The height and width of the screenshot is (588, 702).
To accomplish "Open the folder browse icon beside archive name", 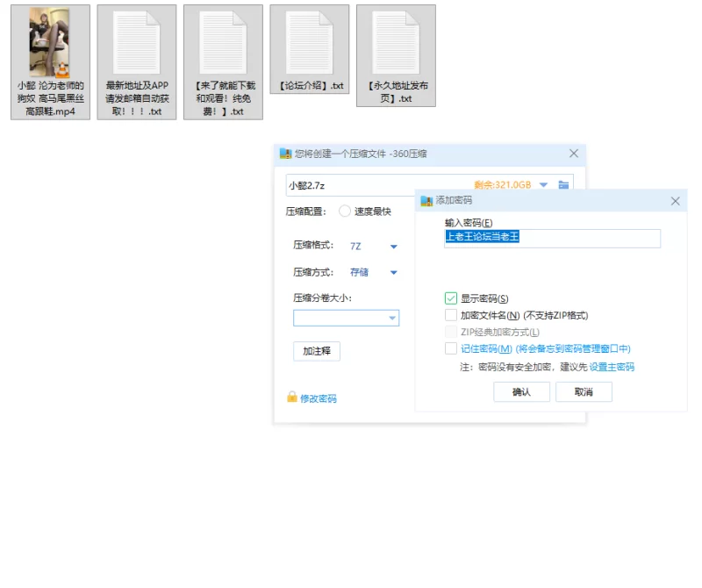I will (563, 184).
